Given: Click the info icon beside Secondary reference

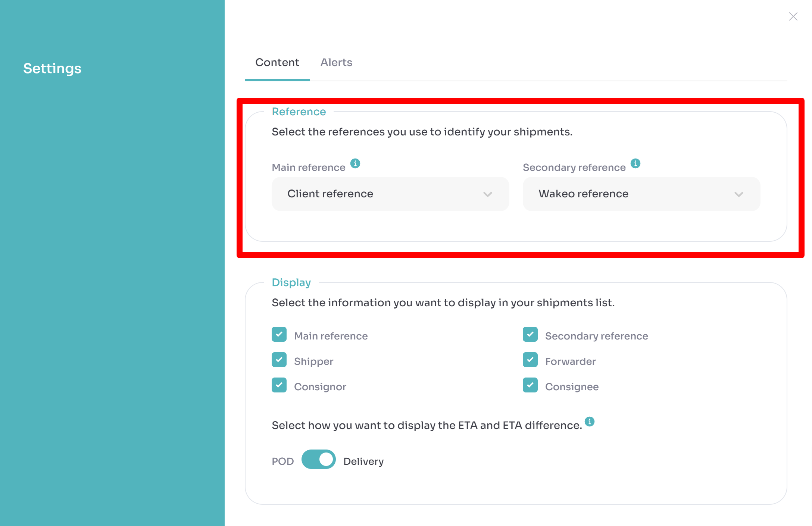Looking at the screenshot, I should (x=635, y=163).
